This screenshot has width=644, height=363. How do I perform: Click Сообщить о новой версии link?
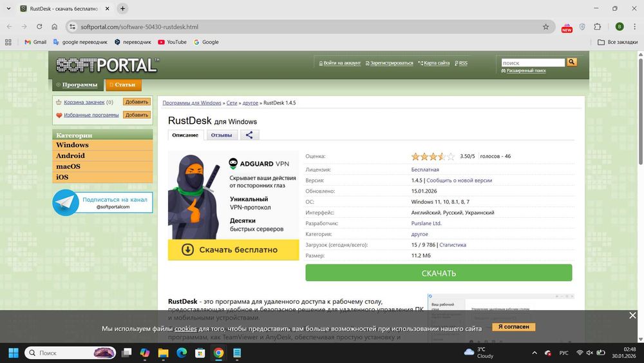point(459,180)
